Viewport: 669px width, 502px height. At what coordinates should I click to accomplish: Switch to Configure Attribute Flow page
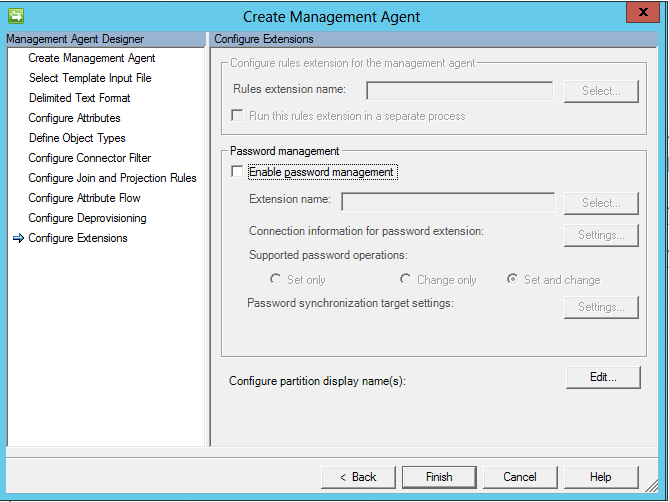(84, 198)
